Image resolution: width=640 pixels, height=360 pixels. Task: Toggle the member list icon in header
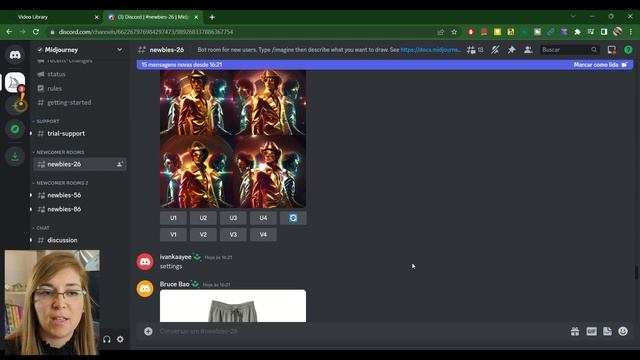pos(528,50)
